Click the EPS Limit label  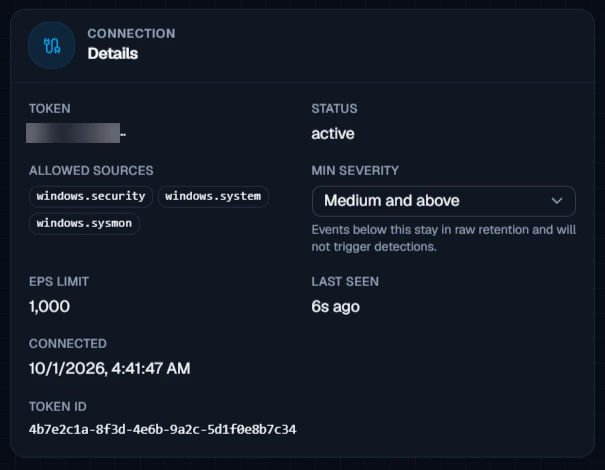pyautogui.click(x=59, y=282)
